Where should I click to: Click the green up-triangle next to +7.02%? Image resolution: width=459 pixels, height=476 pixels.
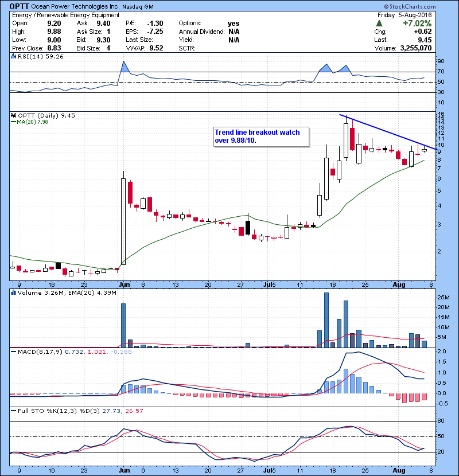[379, 24]
